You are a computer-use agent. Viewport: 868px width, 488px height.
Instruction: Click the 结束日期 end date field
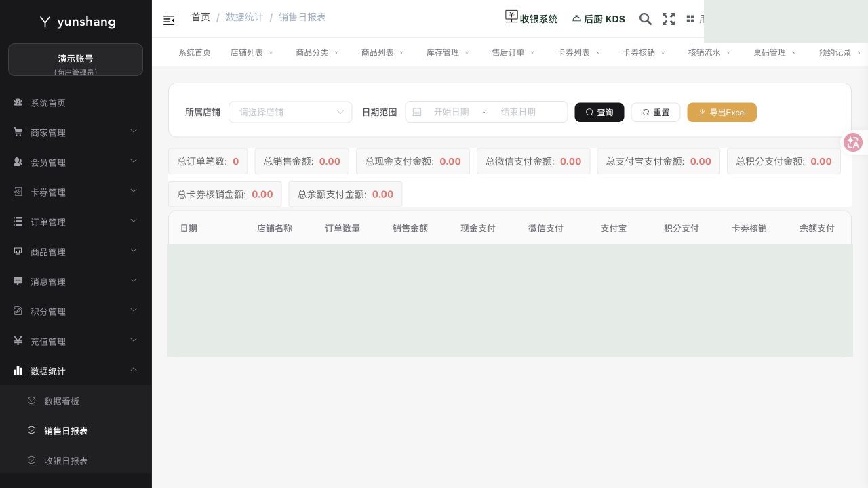(x=518, y=112)
